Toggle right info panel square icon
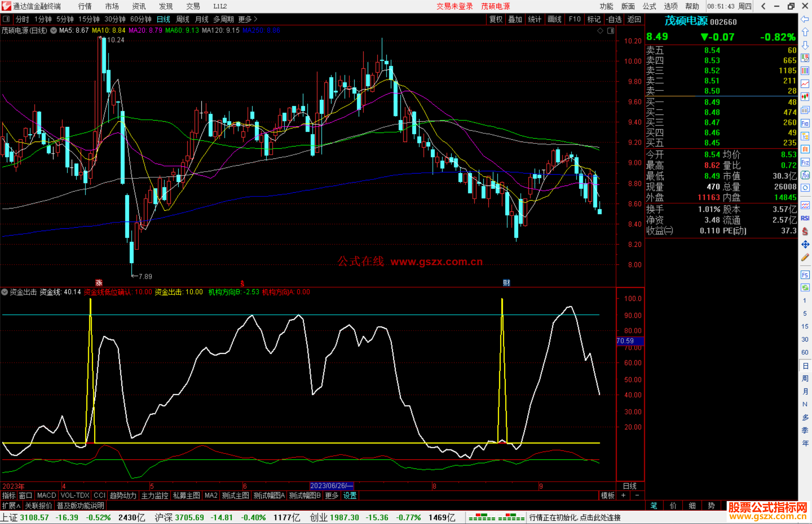The image size is (812, 524). [x=611, y=30]
